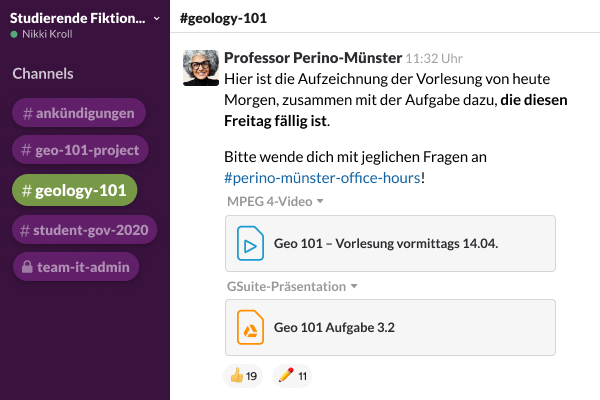The height and width of the screenshot is (400, 600).
Task: Open the team-it-admin private channel
Action: click(76, 267)
